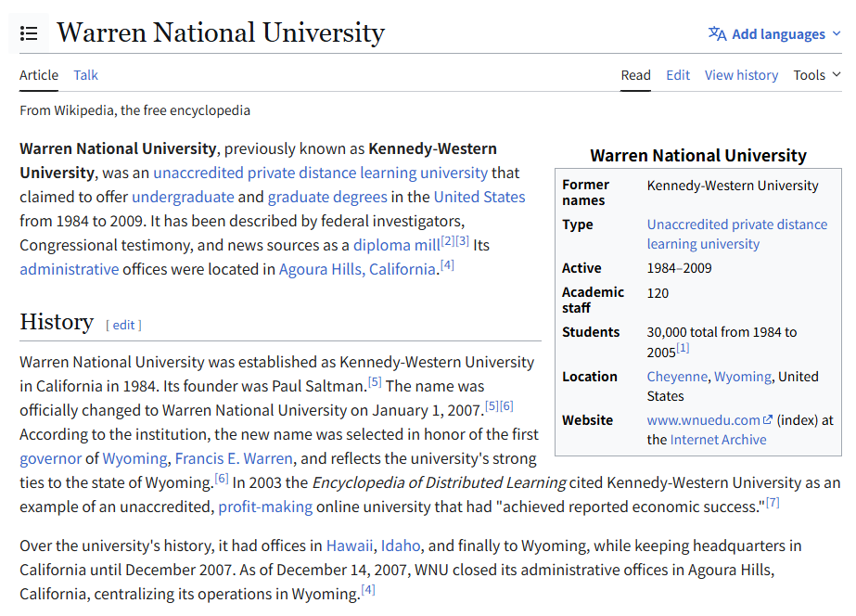Open the Wyoming link in History section
This screenshot has width=856, height=616.
(x=134, y=458)
